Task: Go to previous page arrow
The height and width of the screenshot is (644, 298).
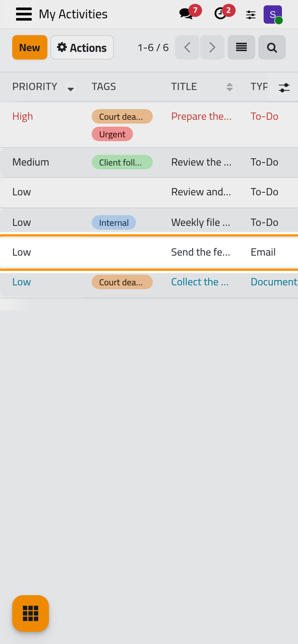Action: click(x=187, y=47)
